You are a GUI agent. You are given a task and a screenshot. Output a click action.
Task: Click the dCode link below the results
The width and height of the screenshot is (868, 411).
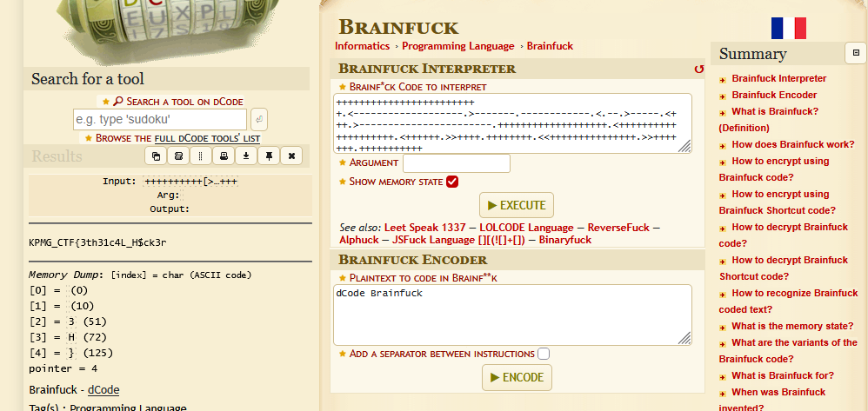click(103, 390)
